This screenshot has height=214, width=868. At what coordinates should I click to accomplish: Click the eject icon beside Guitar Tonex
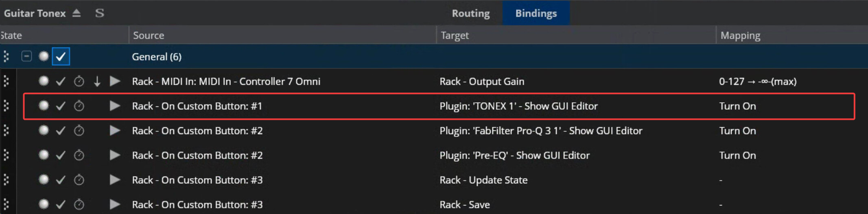pos(77,13)
